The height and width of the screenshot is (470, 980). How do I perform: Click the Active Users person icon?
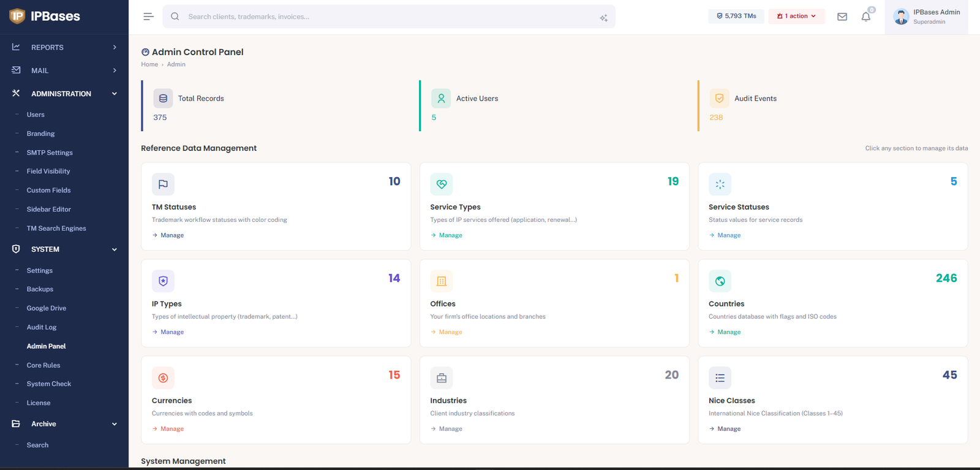[x=441, y=98]
